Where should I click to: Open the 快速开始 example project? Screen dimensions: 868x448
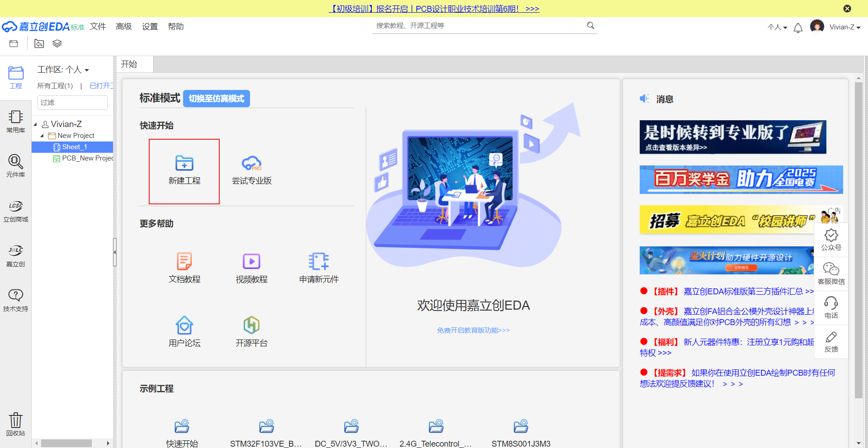pyautogui.click(x=182, y=434)
